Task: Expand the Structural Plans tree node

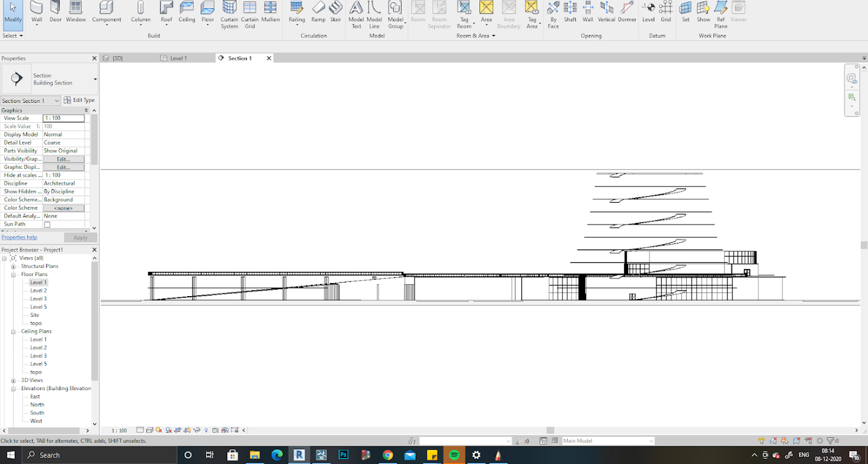Action: click(x=13, y=267)
